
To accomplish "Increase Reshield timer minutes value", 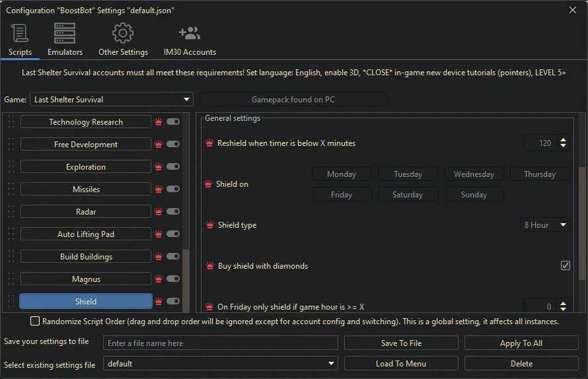I will (564, 140).
